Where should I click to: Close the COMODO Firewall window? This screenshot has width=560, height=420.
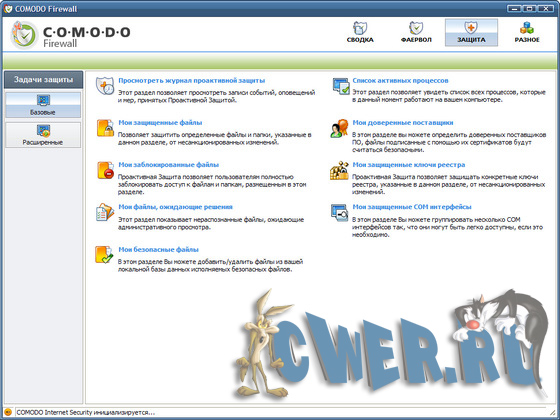[x=546, y=9]
